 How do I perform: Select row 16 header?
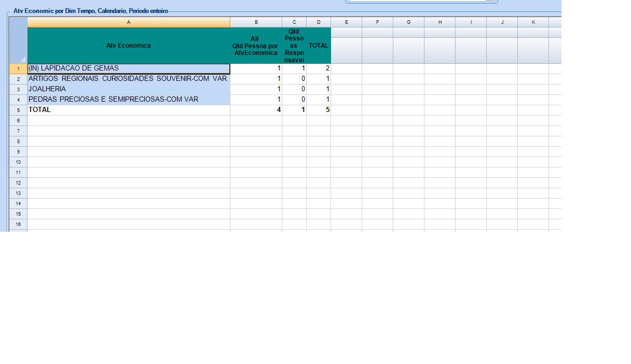(18, 225)
